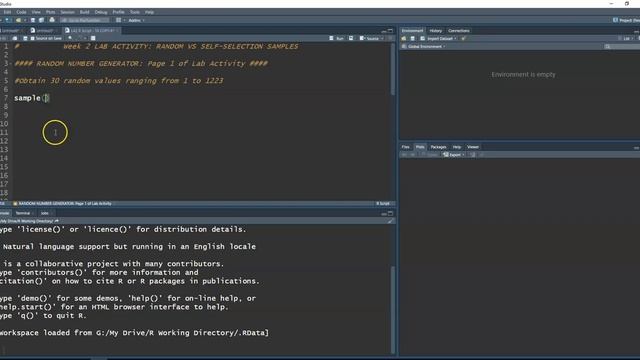Switch to the Packages tab
The height and width of the screenshot is (360, 640).
tap(438, 147)
